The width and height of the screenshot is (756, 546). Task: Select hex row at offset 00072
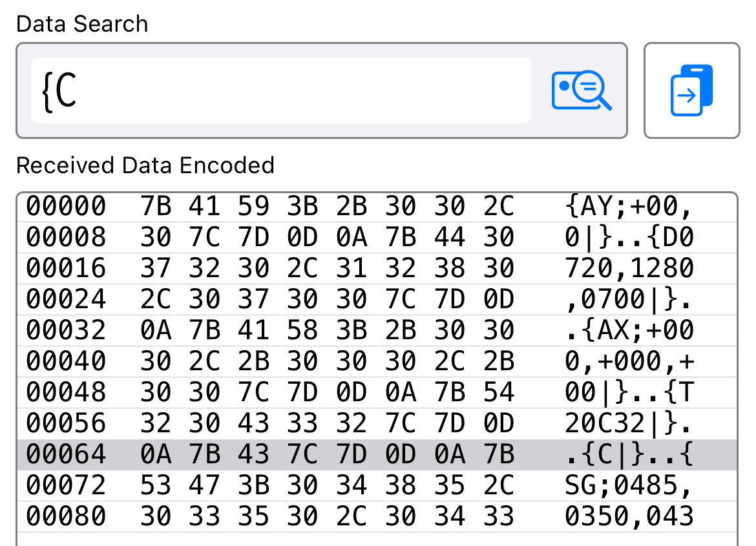tap(377, 486)
